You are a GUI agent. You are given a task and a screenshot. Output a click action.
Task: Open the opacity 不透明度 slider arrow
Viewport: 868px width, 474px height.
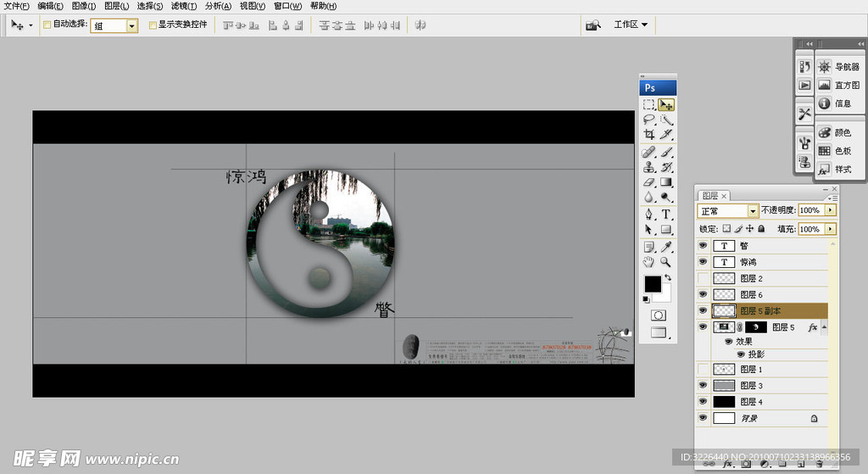(x=830, y=210)
